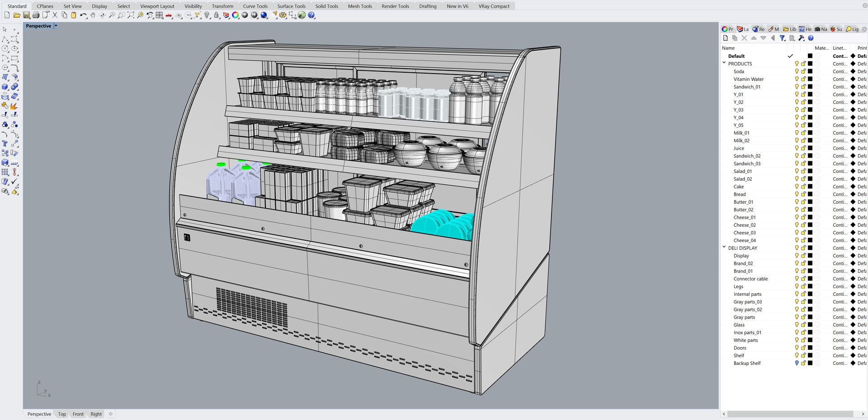Click the Explode tool in left sidebar

pos(14,106)
